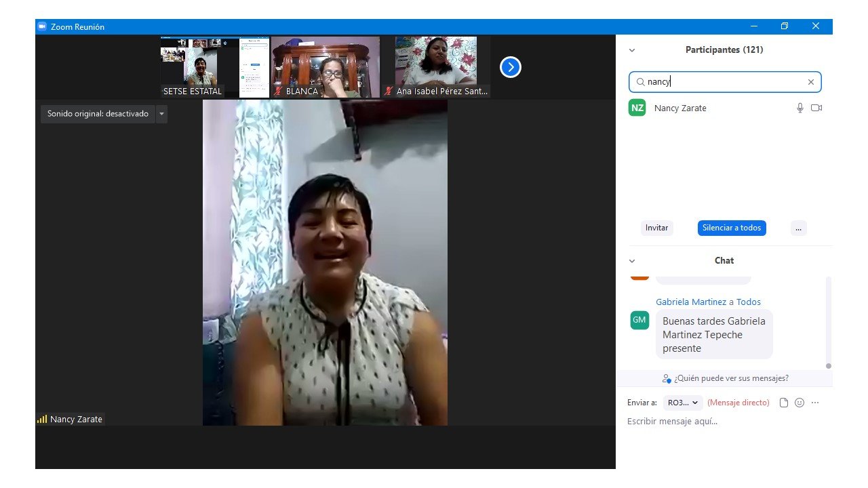The width and height of the screenshot is (868, 488).
Task: Click the file attachment icon in chat
Action: coord(784,403)
